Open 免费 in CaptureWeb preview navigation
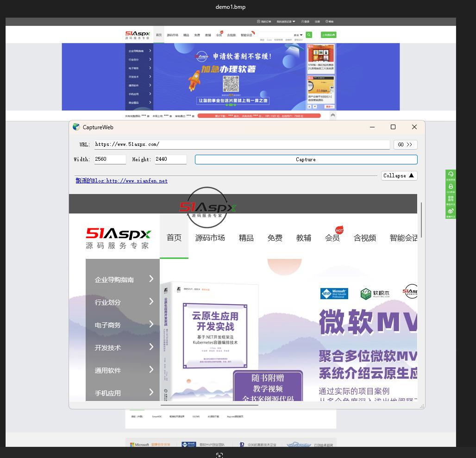This screenshot has width=476, height=458. (275, 238)
